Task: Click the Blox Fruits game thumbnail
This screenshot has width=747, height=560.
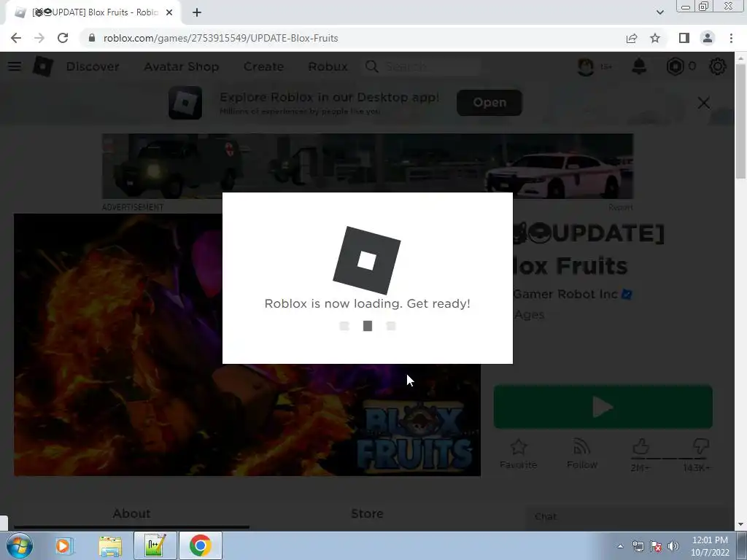Action: (247, 345)
